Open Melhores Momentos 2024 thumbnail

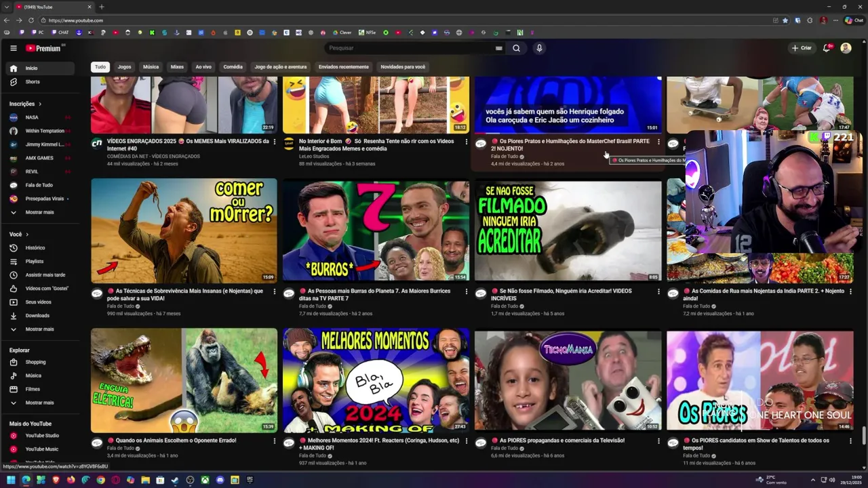[x=376, y=380]
